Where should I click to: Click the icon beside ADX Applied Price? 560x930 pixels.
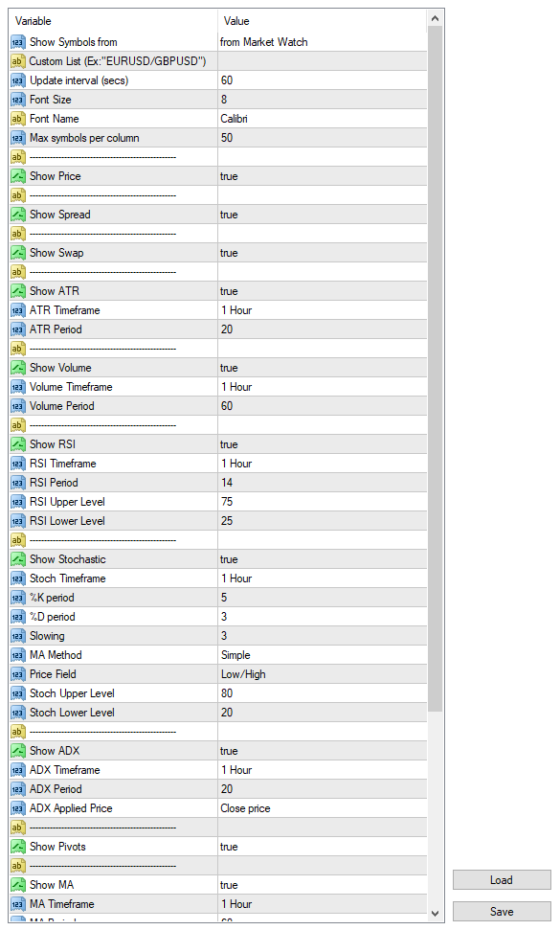coord(18,808)
